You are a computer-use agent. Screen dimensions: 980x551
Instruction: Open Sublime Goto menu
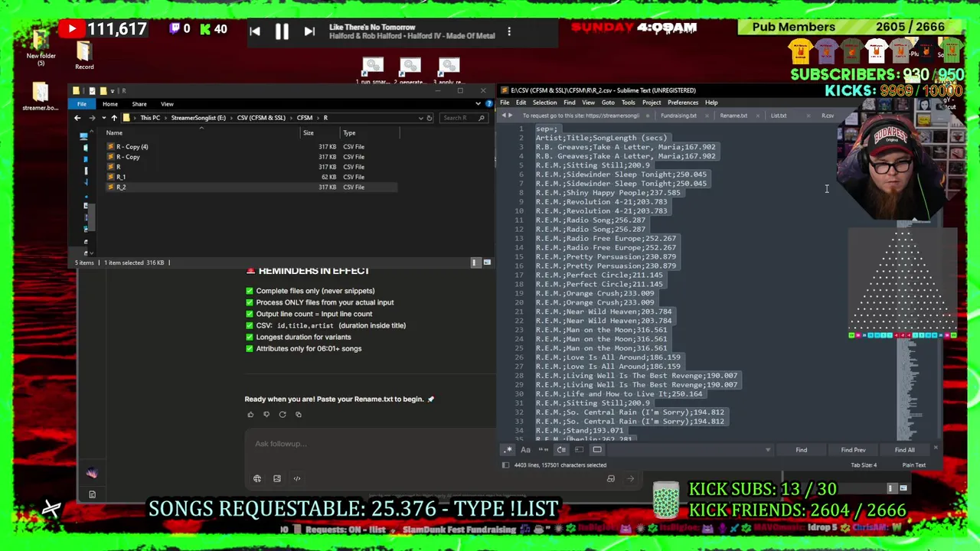[x=608, y=103]
